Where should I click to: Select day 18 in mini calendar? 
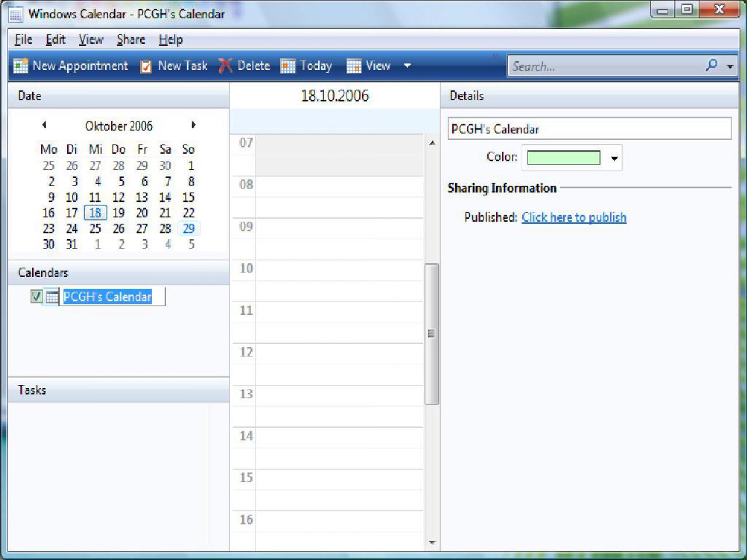coord(95,213)
